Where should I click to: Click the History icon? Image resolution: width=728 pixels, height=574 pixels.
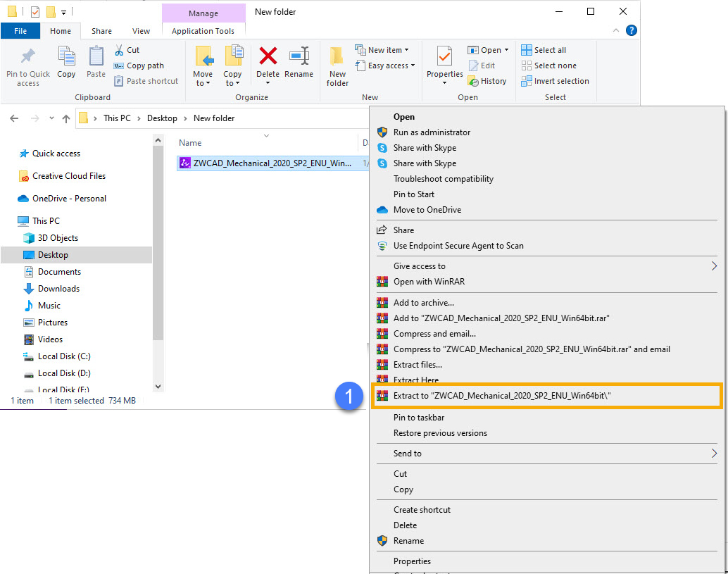pyautogui.click(x=473, y=81)
